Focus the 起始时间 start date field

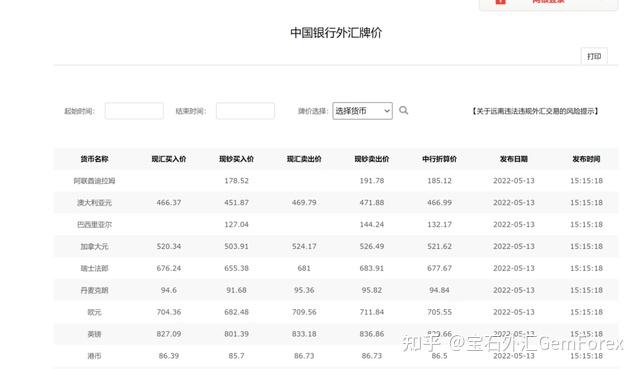tap(134, 111)
